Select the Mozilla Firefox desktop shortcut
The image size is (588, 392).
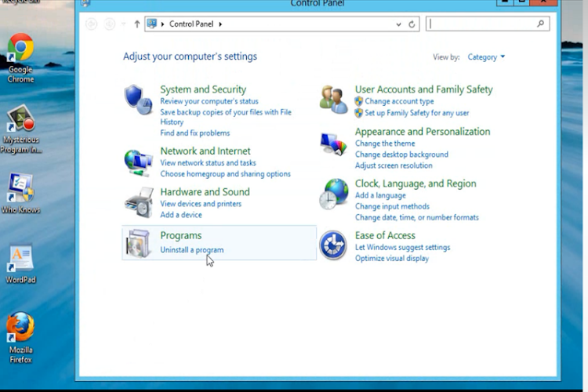pyautogui.click(x=20, y=338)
